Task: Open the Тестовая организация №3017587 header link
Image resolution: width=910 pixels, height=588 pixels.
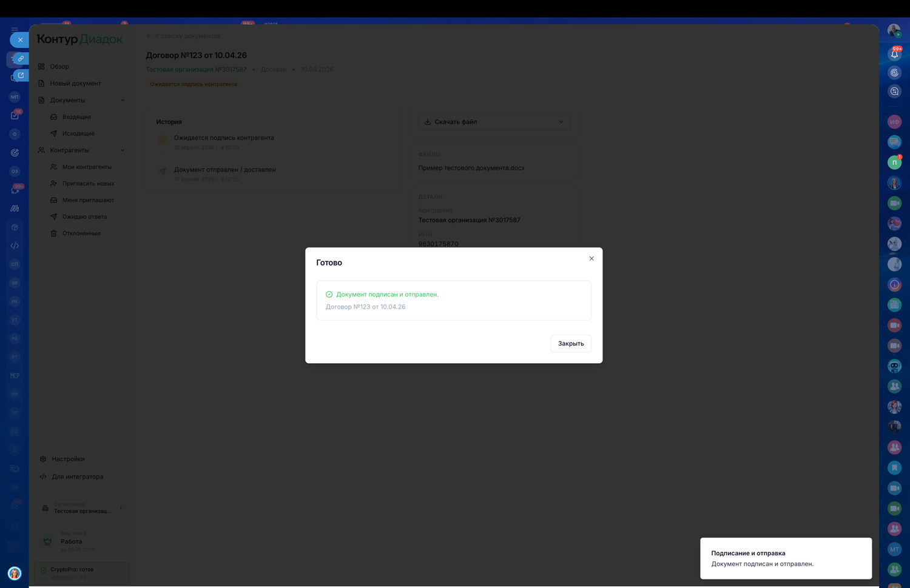Action: pos(196,70)
